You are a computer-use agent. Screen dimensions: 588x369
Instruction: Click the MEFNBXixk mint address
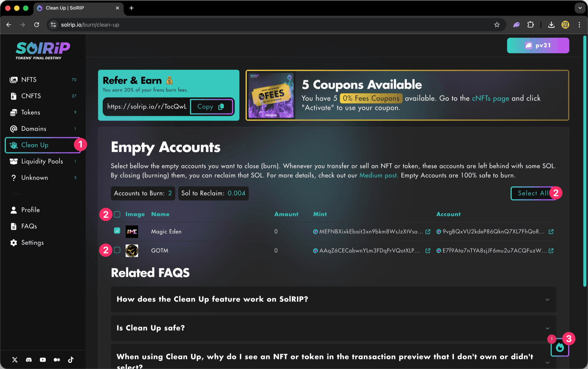tap(371, 232)
